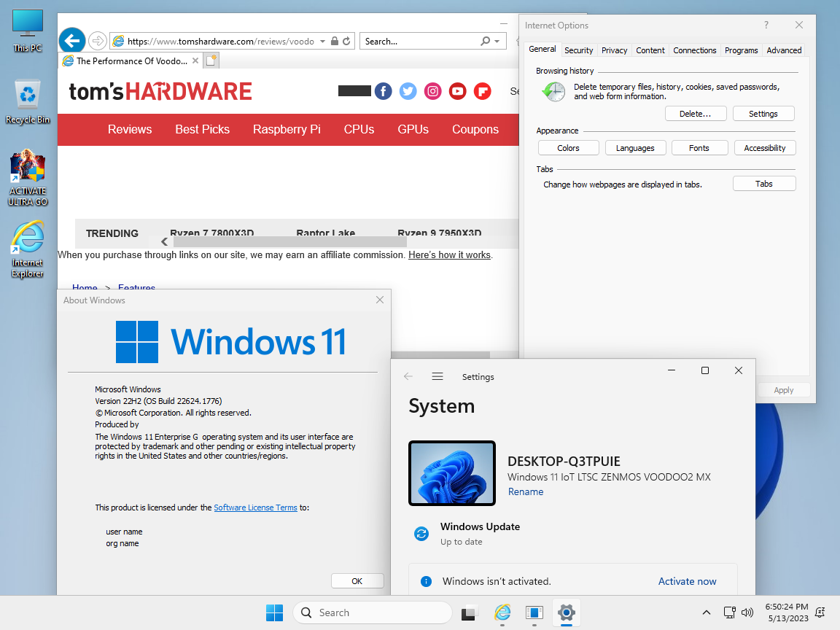The image size is (840, 630).
Task: Open a new tab in Internet Explorer
Action: [x=211, y=61]
